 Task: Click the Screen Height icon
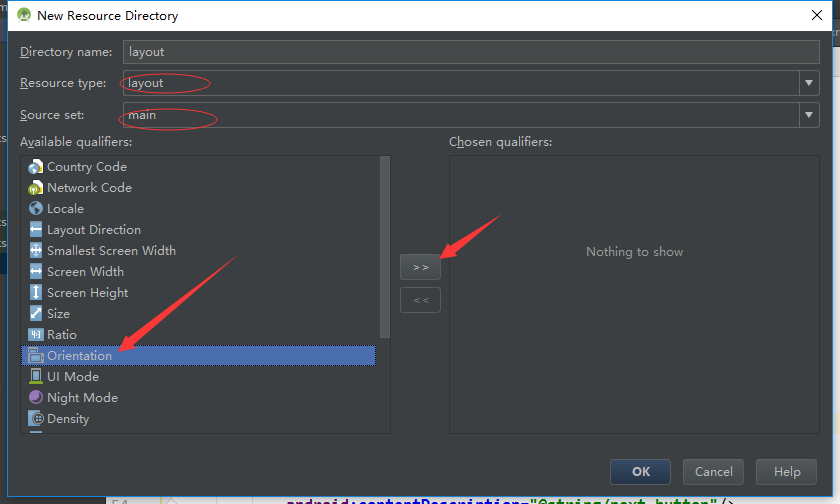[x=35, y=292]
